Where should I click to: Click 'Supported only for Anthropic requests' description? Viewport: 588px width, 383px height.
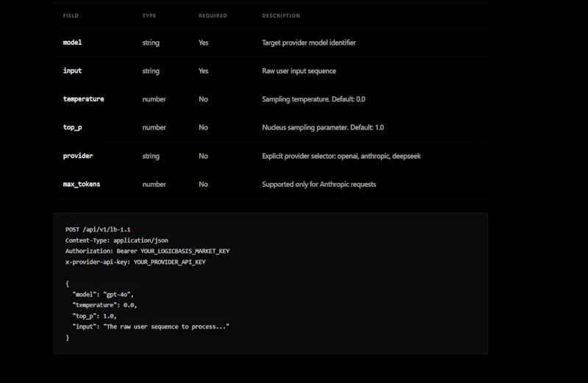[319, 185]
